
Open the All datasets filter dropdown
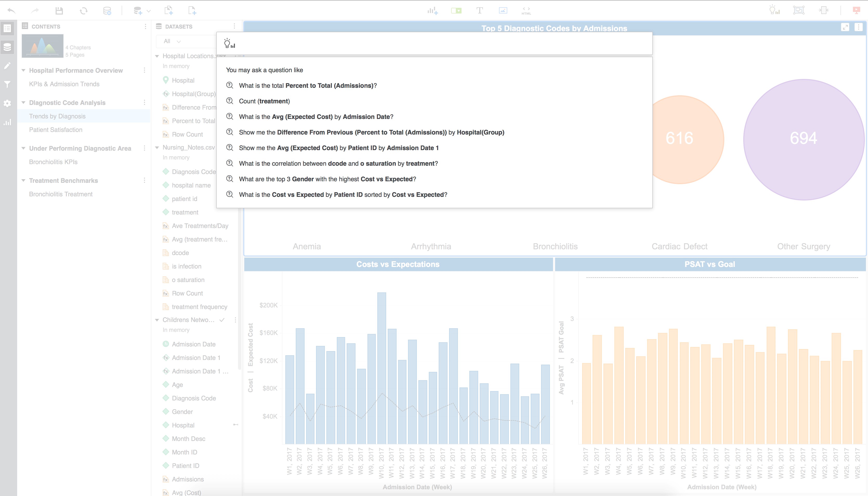[172, 41]
